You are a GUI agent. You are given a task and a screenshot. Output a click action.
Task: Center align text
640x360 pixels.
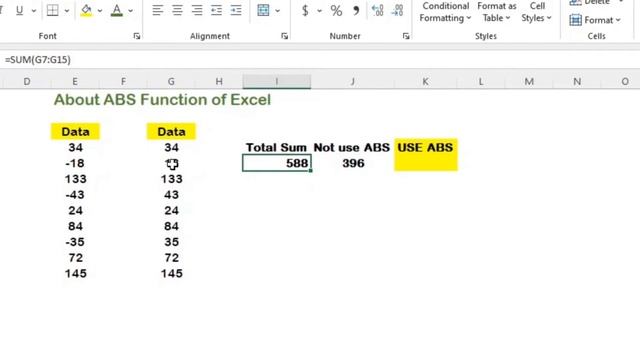pos(177,10)
